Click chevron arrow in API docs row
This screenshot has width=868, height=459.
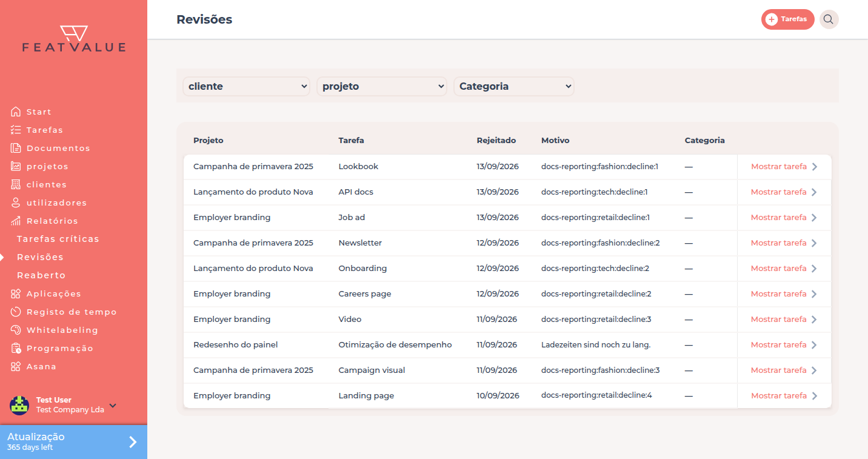pyautogui.click(x=815, y=192)
